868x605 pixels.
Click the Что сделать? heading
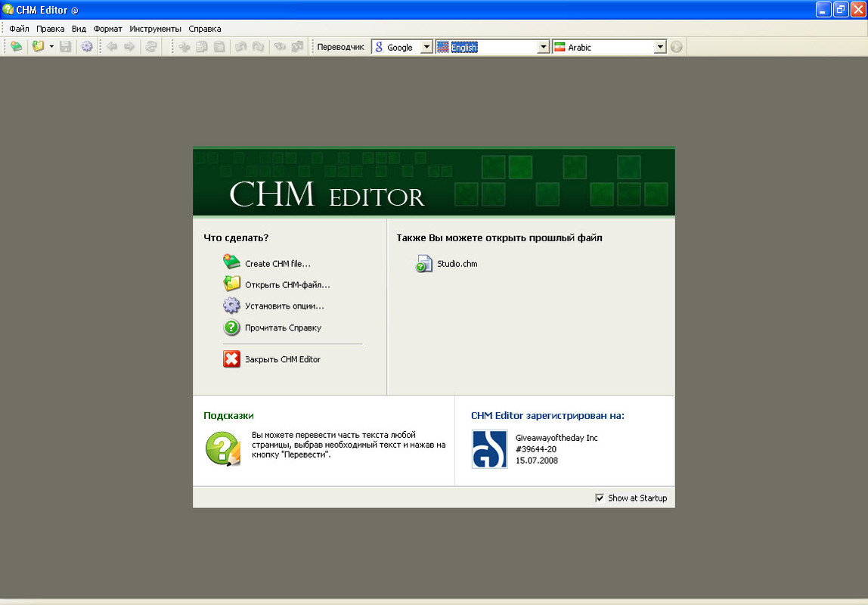coord(236,238)
